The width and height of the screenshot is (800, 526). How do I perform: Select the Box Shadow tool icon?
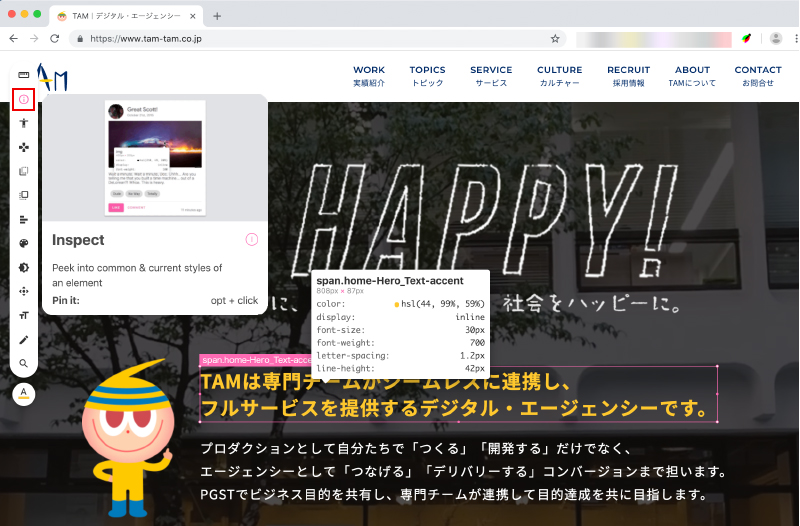[x=23, y=267]
